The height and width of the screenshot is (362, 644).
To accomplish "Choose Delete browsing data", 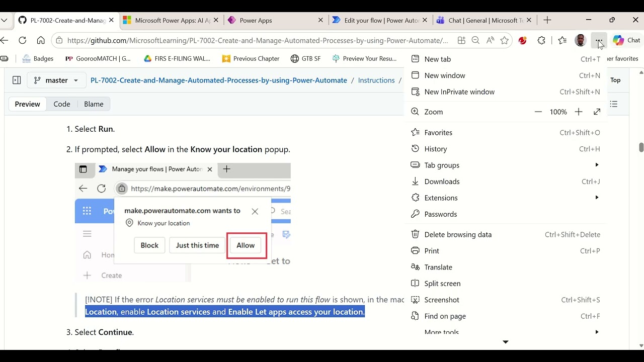I will 505,234.
